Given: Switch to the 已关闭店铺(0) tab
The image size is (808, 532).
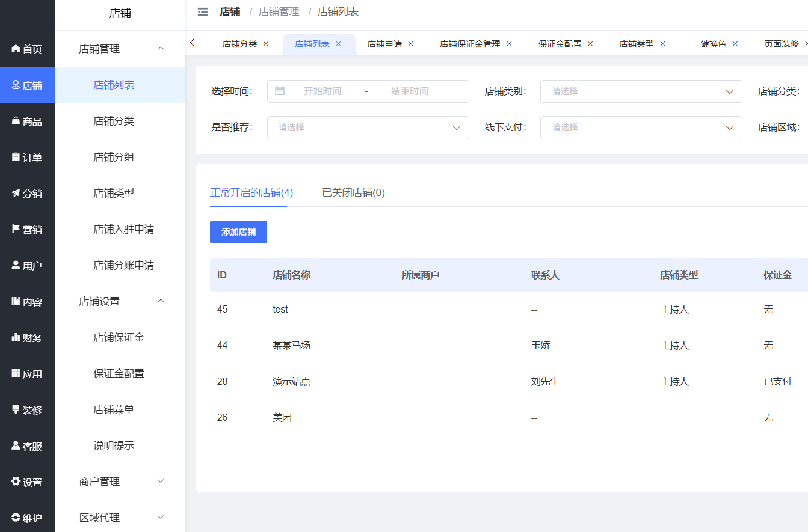Looking at the screenshot, I should pyautogui.click(x=353, y=193).
